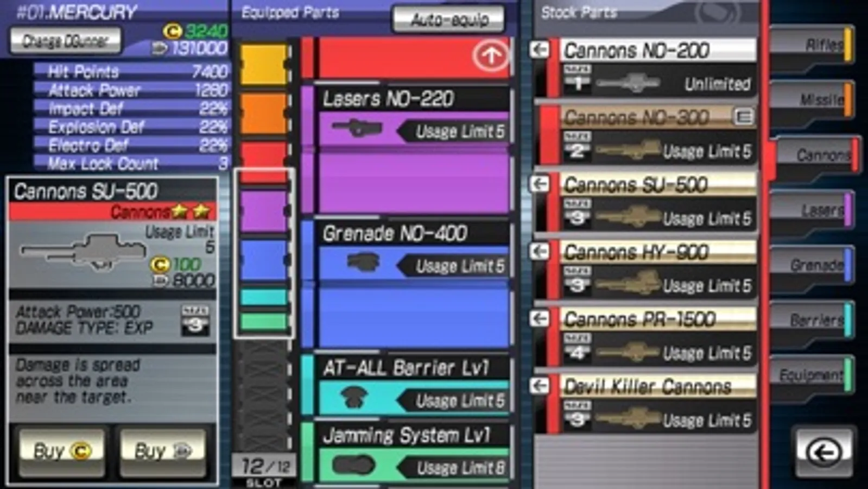The height and width of the screenshot is (489, 868).
Task: Click the Lasers NO-220 weapon icon
Action: click(357, 128)
